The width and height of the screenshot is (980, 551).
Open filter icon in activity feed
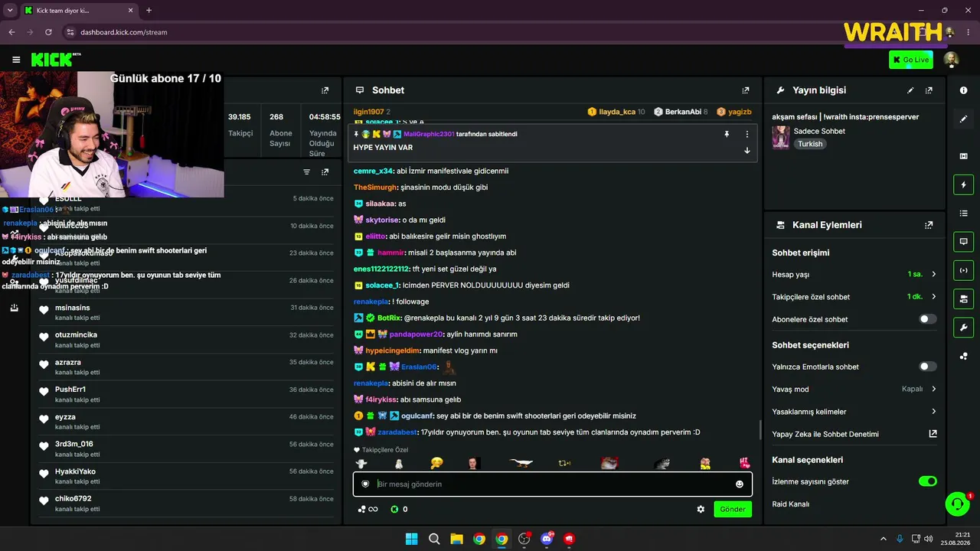tap(307, 172)
